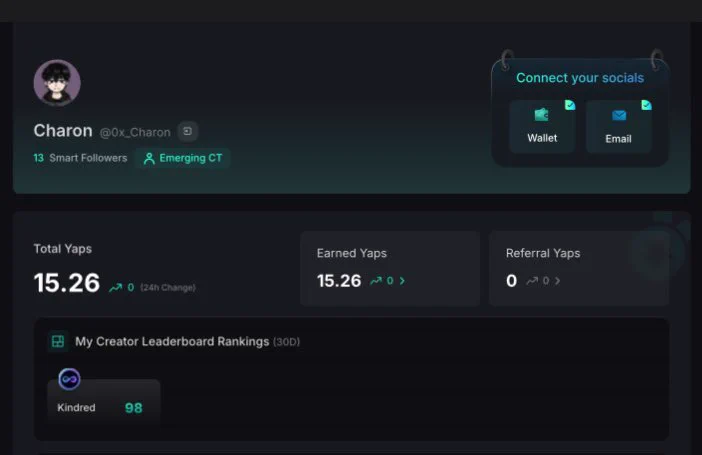Click the Emerging CT badge

(182, 158)
